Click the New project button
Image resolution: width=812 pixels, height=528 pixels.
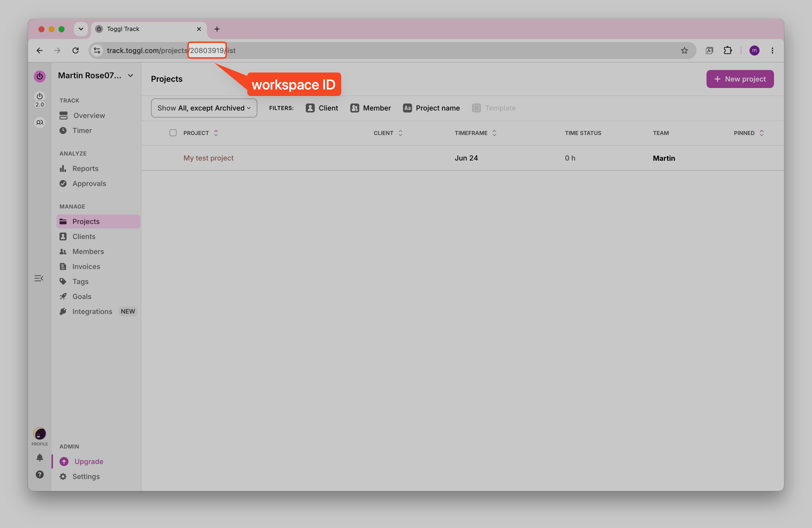(740, 79)
